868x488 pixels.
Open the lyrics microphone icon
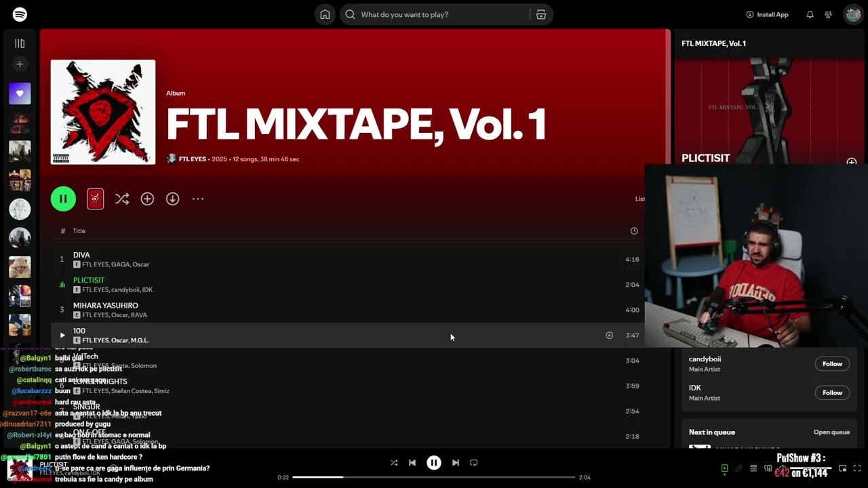[x=739, y=468]
